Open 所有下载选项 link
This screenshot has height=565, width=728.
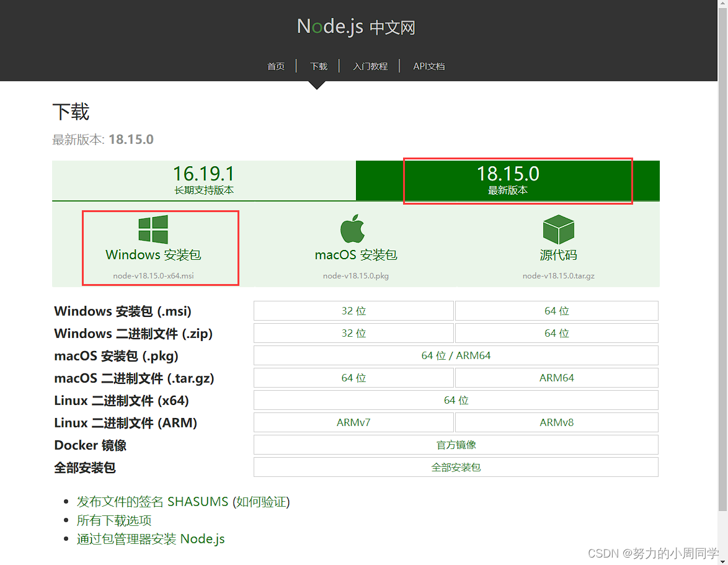[x=113, y=520]
